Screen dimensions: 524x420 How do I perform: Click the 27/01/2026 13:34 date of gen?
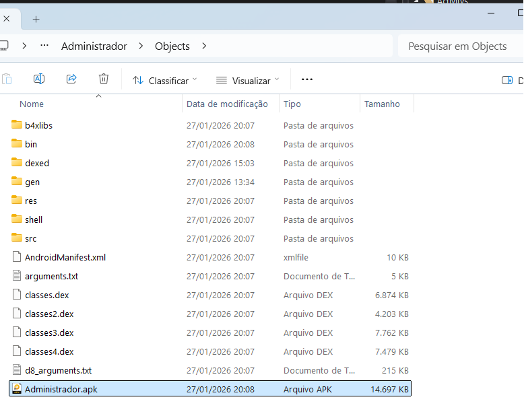pos(220,182)
